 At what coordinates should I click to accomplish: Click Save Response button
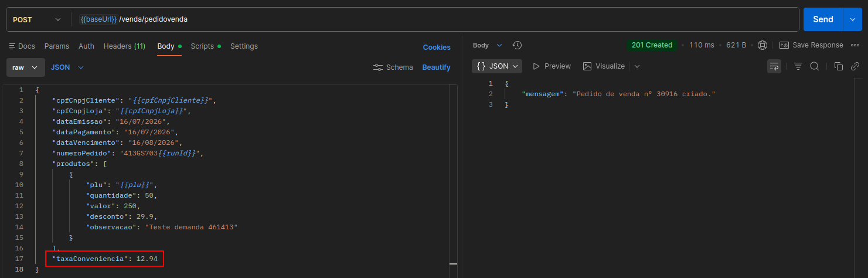click(x=811, y=45)
